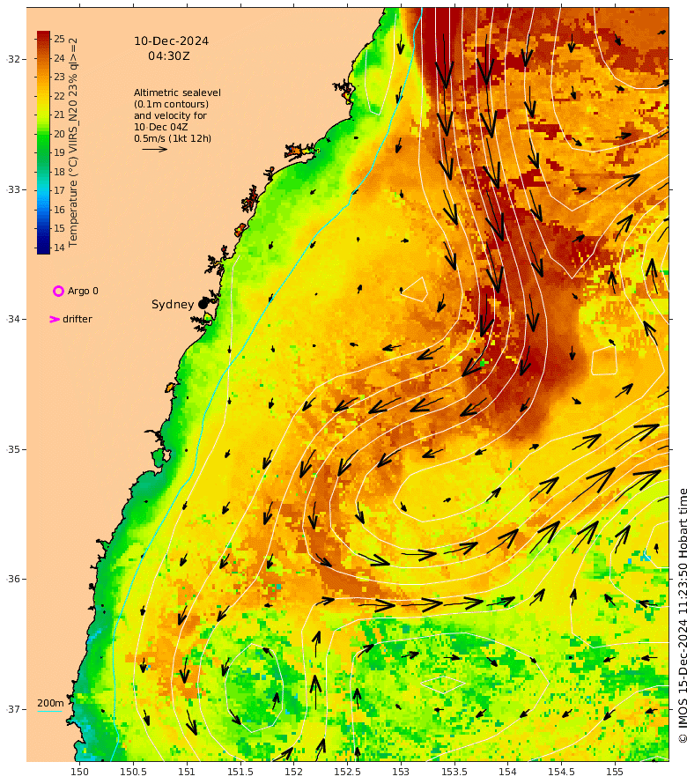Click the 150.5 longitude axis label

(133, 772)
